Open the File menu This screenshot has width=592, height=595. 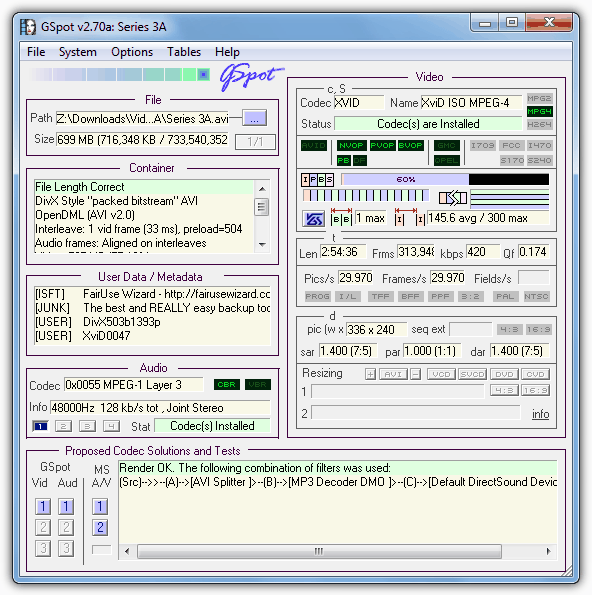[x=36, y=52]
